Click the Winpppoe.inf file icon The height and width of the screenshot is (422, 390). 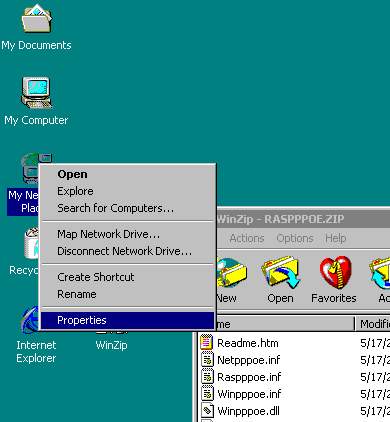(207, 394)
